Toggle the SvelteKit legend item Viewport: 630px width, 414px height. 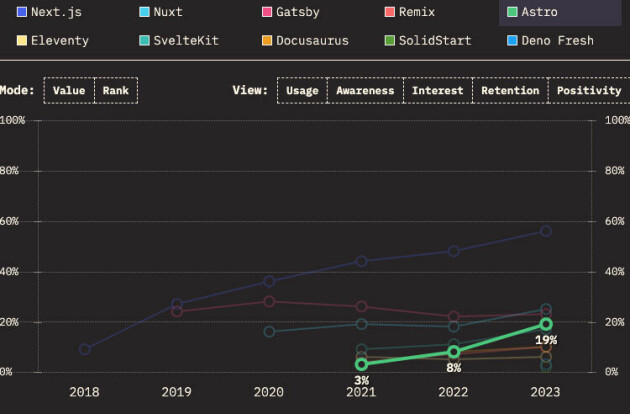179,41
